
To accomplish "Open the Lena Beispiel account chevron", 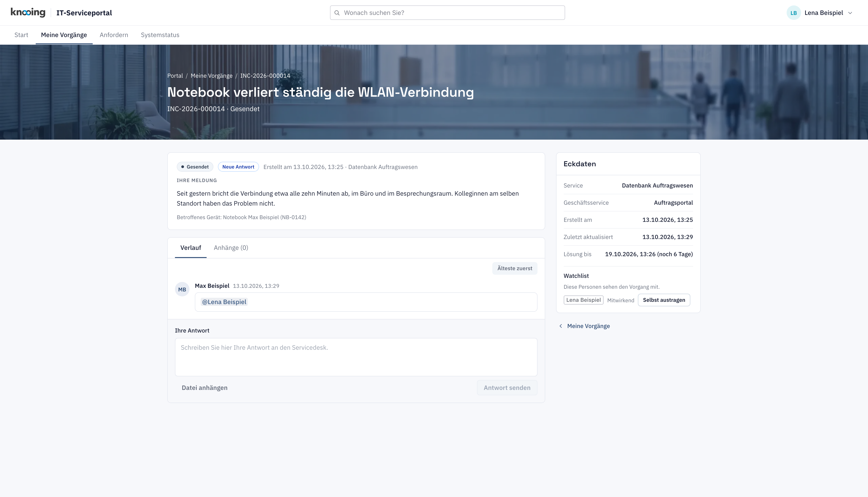I will (850, 13).
